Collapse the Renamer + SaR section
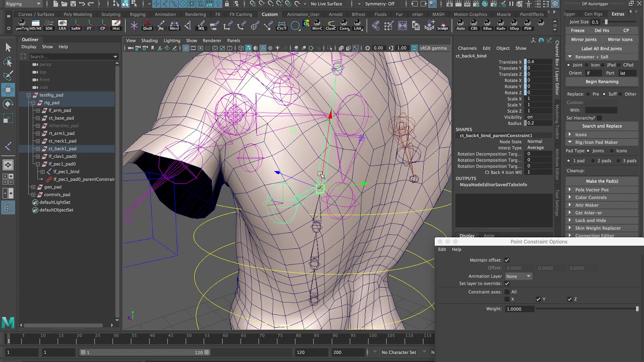 [570, 57]
